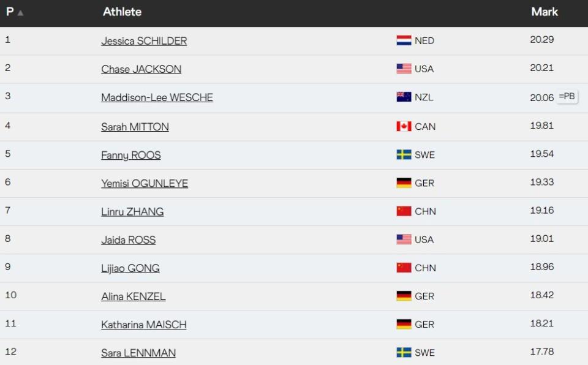The height and width of the screenshot is (365, 588).
Task: Click Linru Zhang's China flag icon
Action: (x=404, y=211)
